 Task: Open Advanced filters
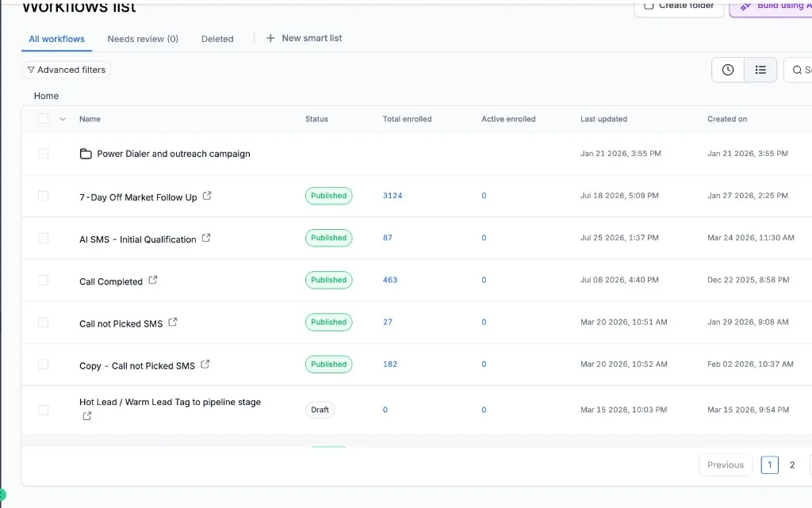tap(67, 70)
